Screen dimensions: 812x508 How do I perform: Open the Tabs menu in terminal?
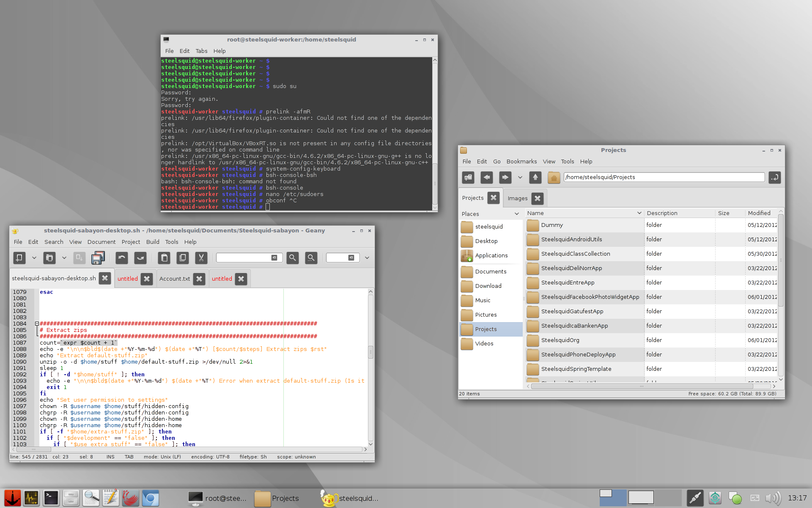point(201,51)
